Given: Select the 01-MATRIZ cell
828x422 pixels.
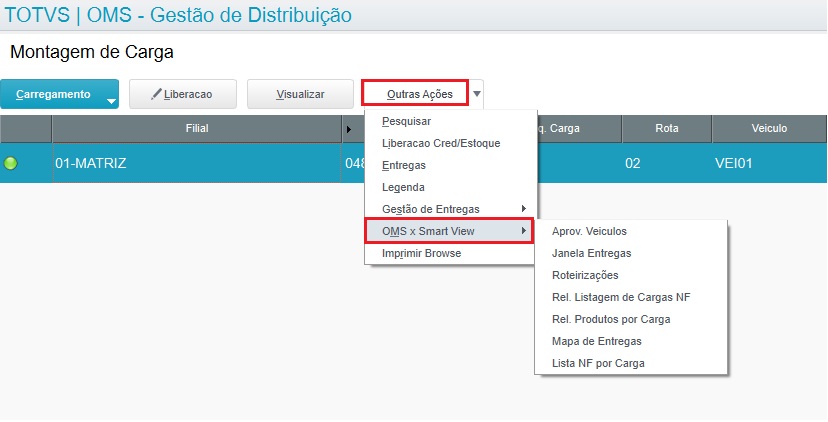Looking at the screenshot, I should (197, 163).
